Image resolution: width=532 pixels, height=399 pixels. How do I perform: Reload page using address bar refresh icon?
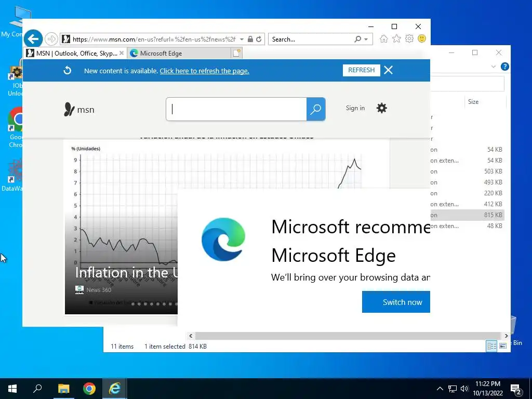point(259,39)
